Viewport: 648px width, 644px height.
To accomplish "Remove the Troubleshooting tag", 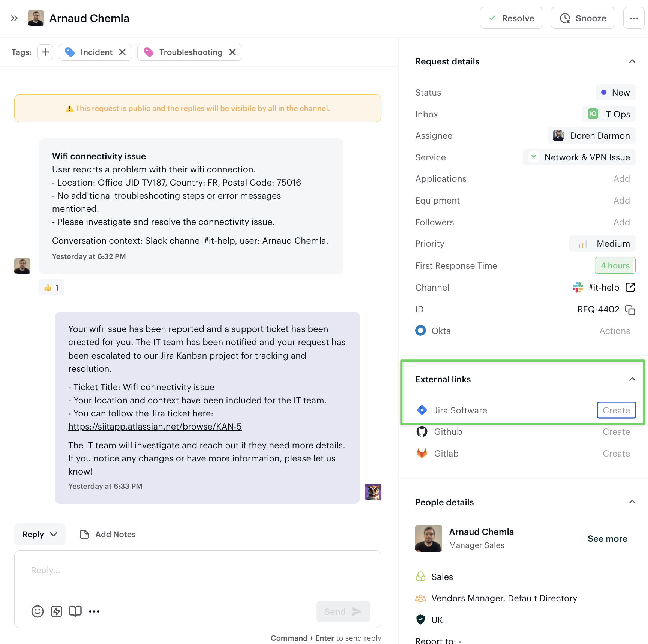I will 232,52.
